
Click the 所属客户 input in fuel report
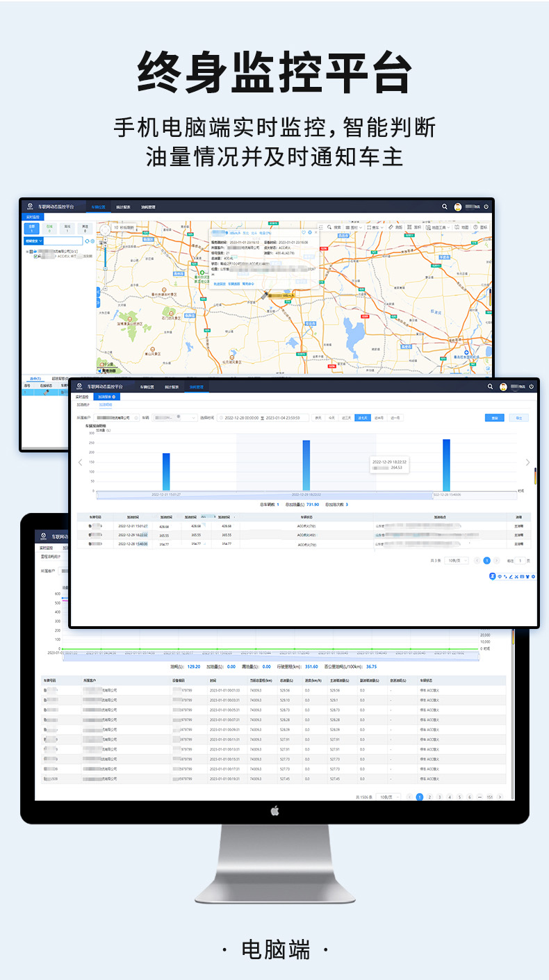tap(115, 418)
